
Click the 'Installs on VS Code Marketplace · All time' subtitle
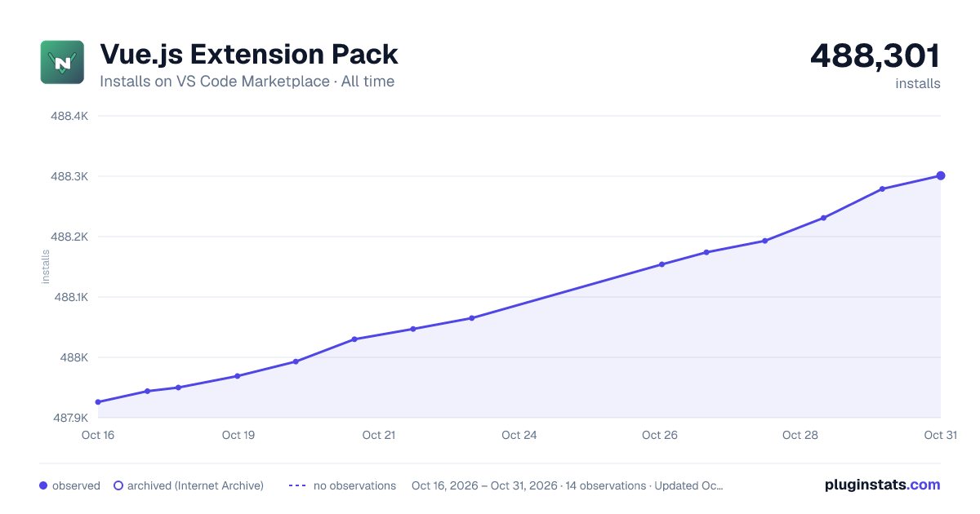[247, 82]
